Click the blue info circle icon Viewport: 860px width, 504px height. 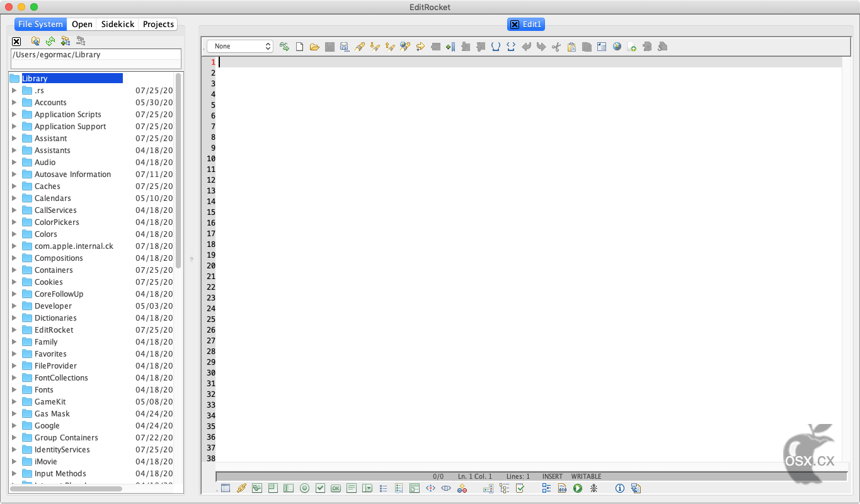(x=620, y=488)
